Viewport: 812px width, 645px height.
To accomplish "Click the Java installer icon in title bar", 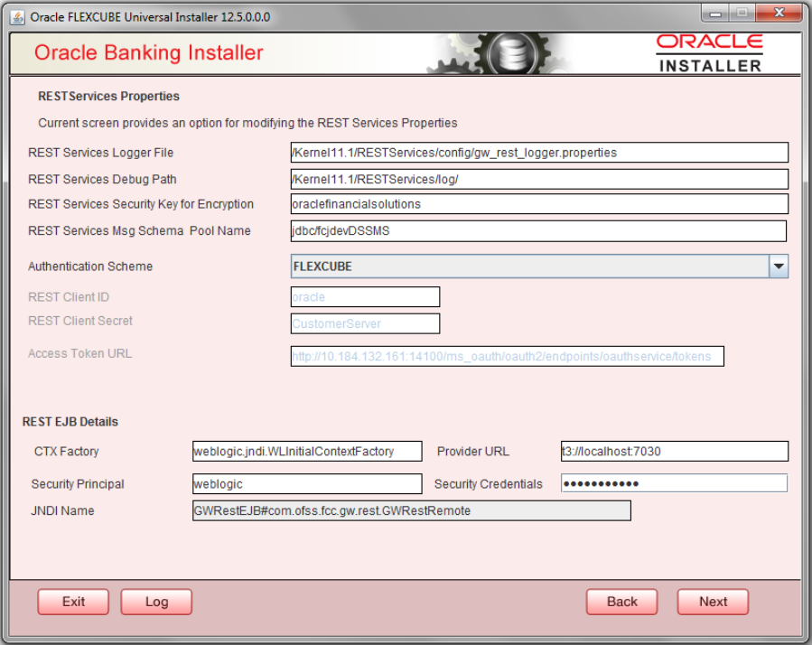I will tap(17, 17).
